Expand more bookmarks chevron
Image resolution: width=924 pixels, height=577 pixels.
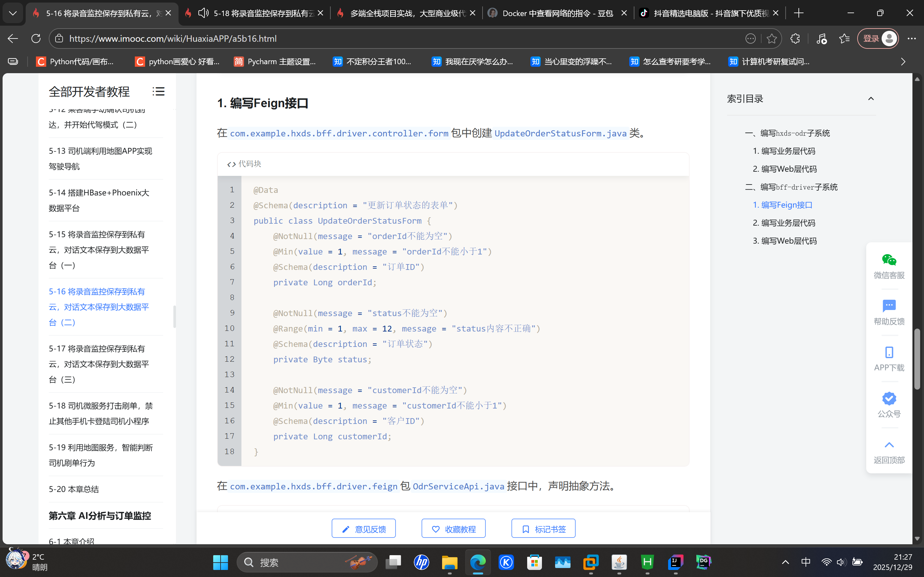(x=903, y=61)
